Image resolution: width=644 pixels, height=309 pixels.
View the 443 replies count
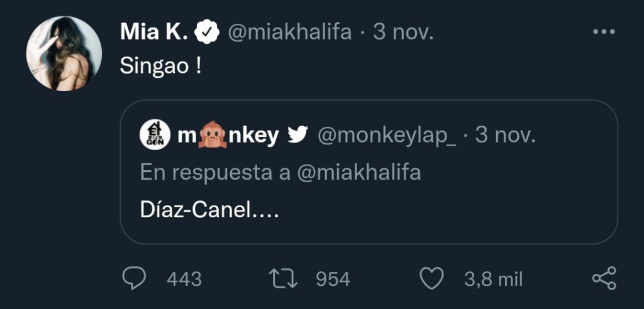coord(184,279)
